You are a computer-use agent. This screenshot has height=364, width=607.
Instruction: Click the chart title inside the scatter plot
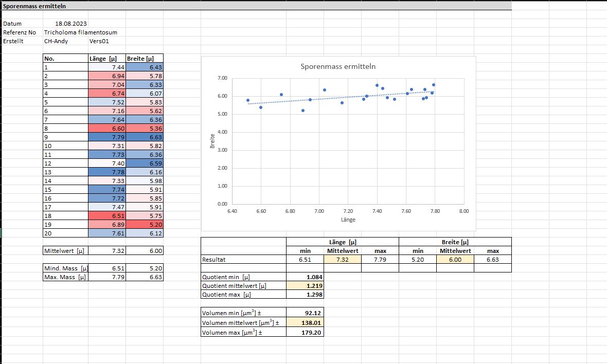(338, 66)
